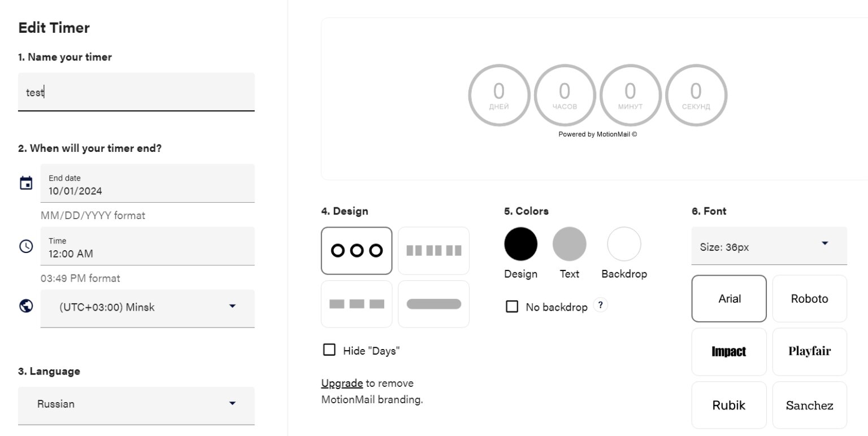Select the Roboto font option
The width and height of the screenshot is (868, 436).
(x=809, y=299)
